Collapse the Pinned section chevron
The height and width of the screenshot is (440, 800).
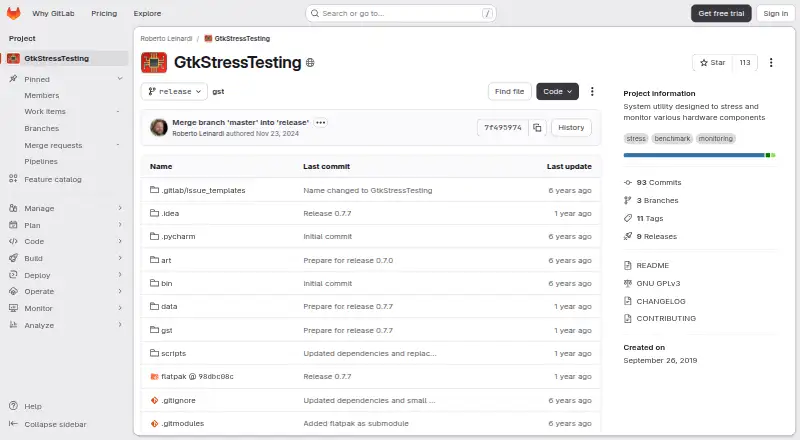(x=120, y=79)
